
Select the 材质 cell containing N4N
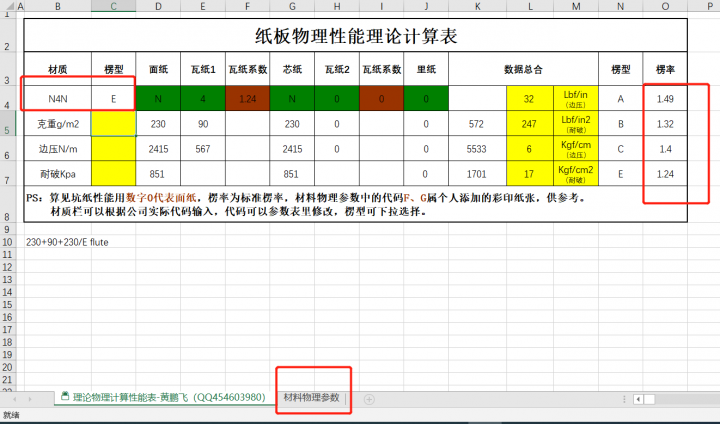58,99
